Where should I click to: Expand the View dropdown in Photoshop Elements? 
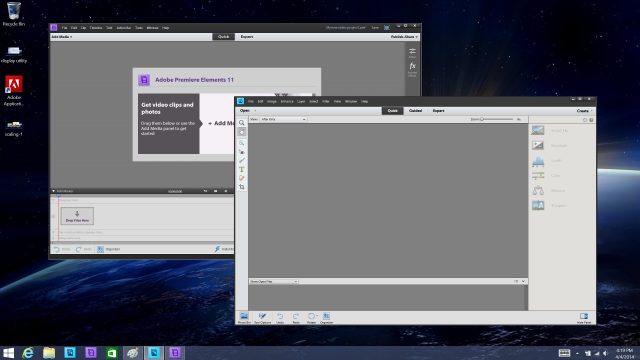click(x=283, y=119)
